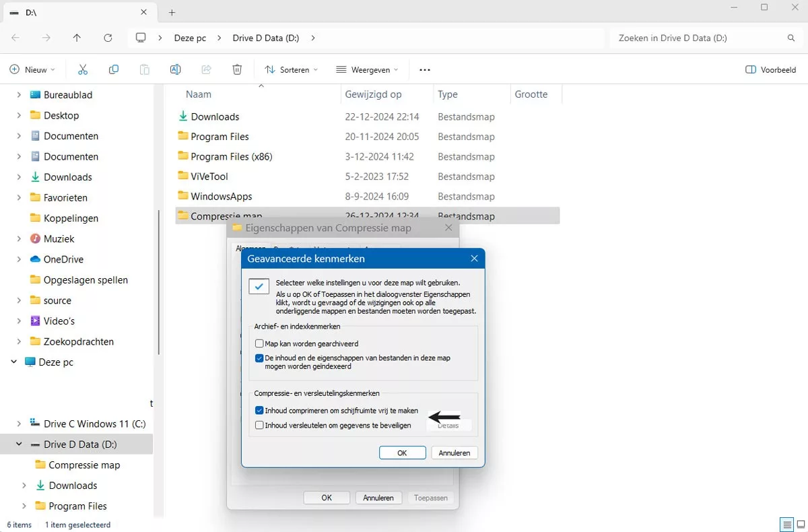The width and height of the screenshot is (808, 532).
Task: Select Zoekopdrachten in navigation pane
Action: 79,341
